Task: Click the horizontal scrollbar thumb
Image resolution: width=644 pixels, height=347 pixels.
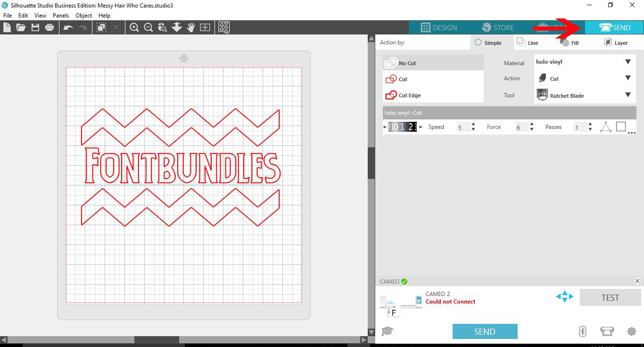Action: (x=157, y=339)
